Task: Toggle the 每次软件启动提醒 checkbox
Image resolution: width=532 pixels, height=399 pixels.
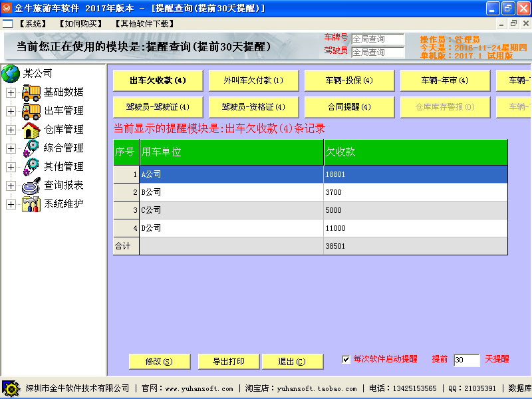Action: pyautogui.click(x=346, y=359)
